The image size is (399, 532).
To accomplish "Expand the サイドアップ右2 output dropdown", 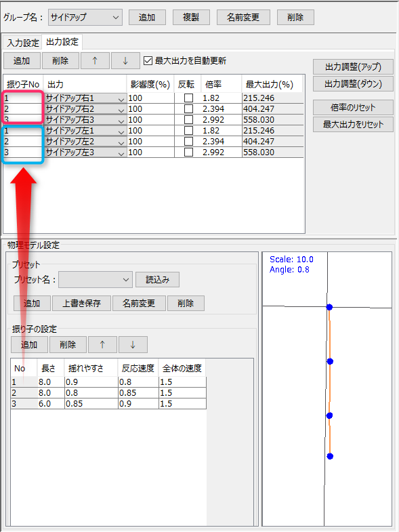I will [86, 109].
